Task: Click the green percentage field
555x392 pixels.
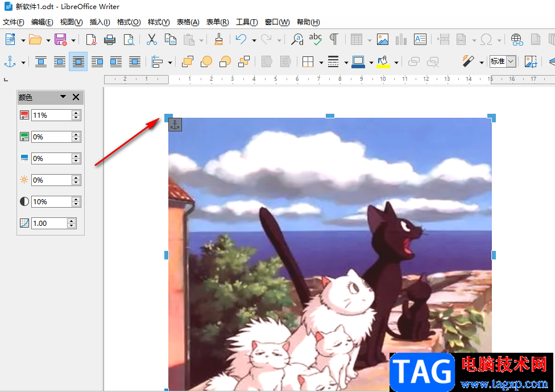Action: 52,137
